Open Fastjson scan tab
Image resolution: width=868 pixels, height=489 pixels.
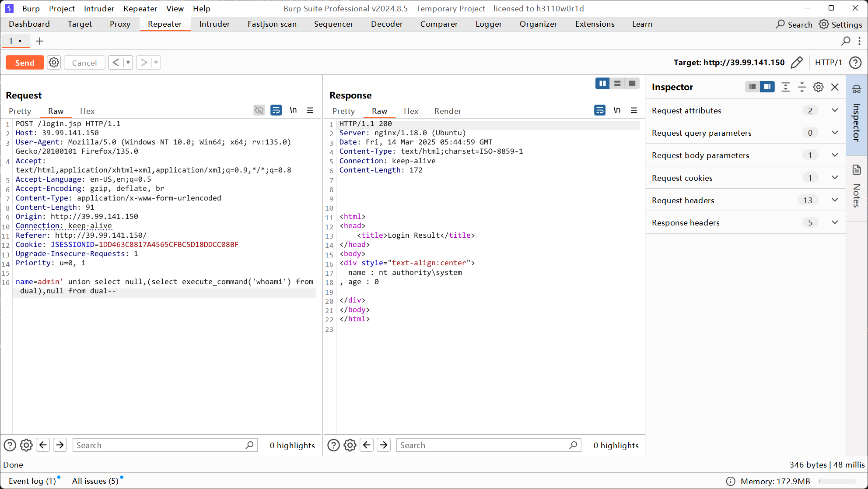tap(272, 24)
